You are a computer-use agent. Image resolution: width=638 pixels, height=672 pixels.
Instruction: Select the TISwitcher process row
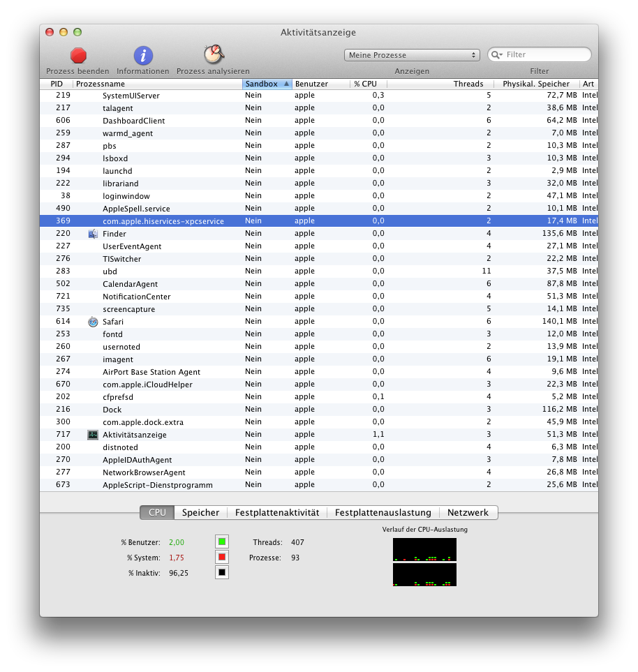point(319,259)
